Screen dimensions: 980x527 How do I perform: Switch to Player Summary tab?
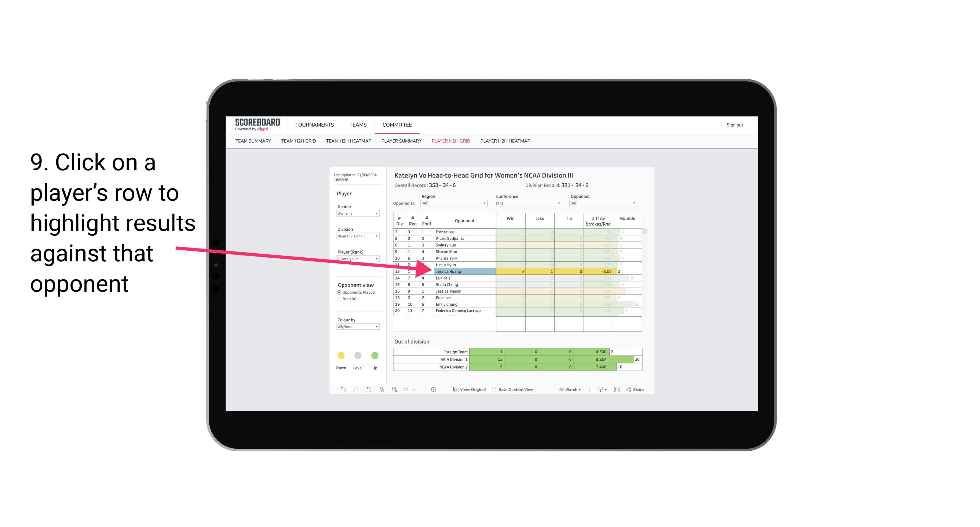pyautogui.click(x=401, y=142)
